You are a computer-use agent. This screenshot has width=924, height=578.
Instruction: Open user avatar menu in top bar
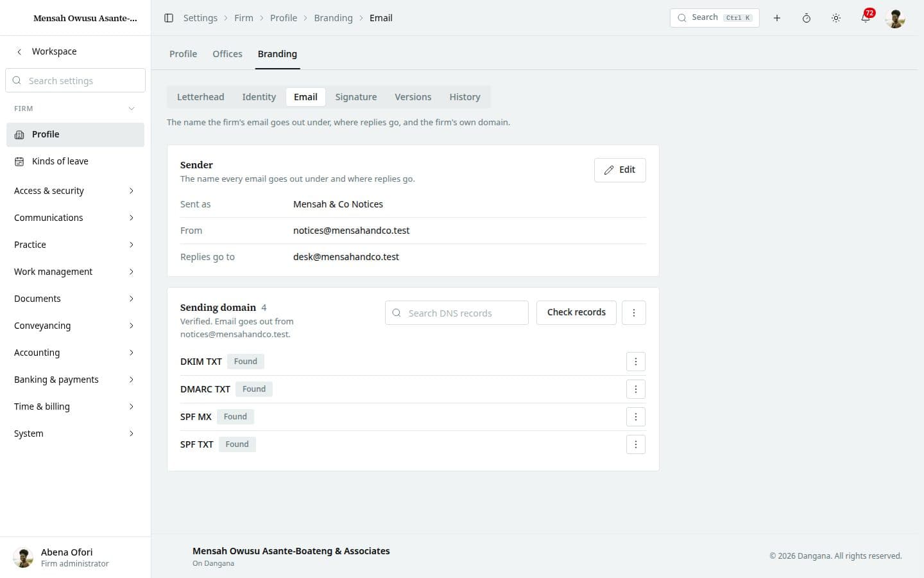tap(895, 18)
